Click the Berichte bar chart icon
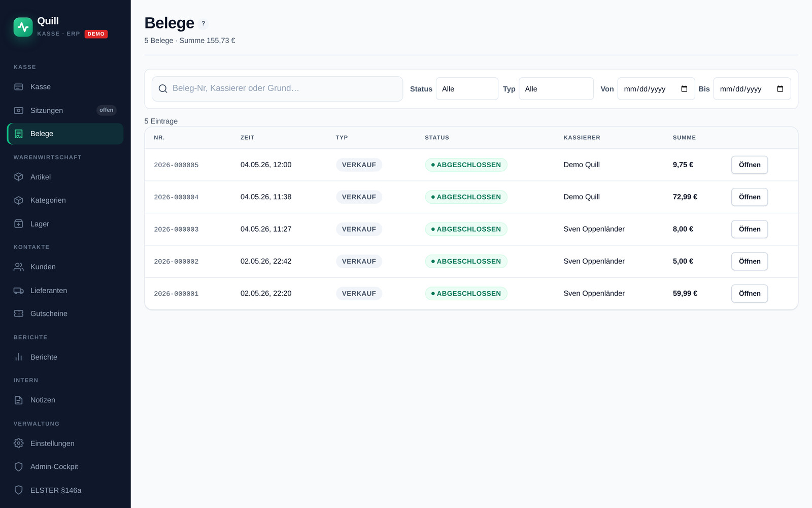The width and height of the screenshot is (812, 508). click(x=19, y=357)
